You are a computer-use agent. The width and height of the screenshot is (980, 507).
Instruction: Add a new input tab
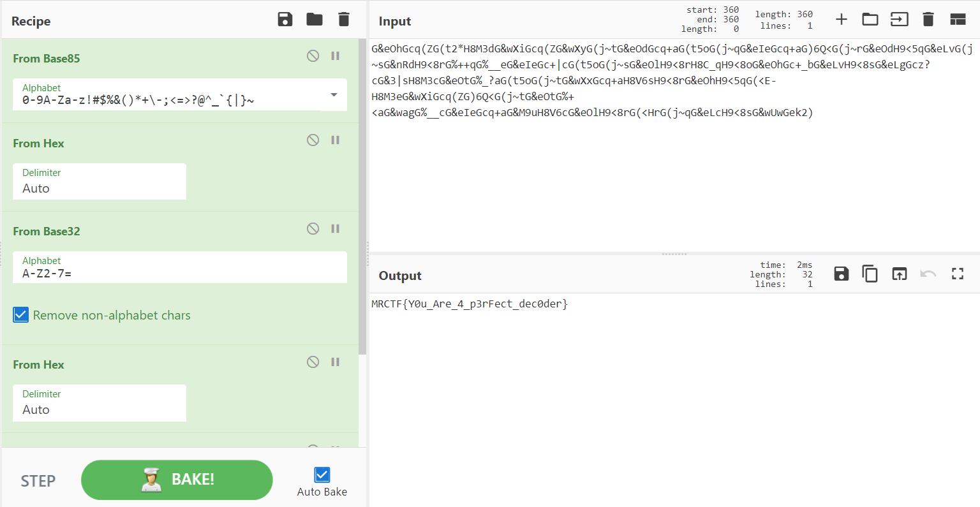click(x=842, y=20)
